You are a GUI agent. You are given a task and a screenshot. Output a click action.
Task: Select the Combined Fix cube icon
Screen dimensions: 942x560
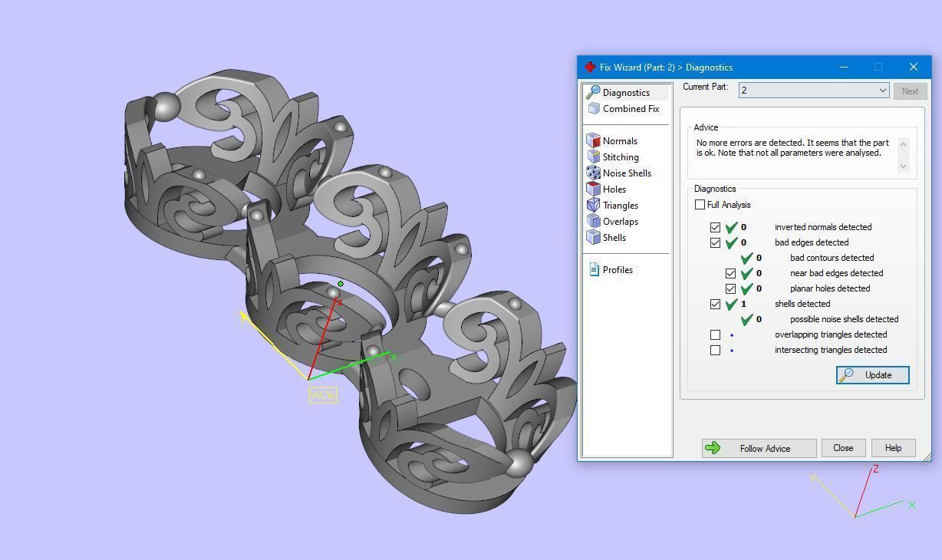point(593,109)
